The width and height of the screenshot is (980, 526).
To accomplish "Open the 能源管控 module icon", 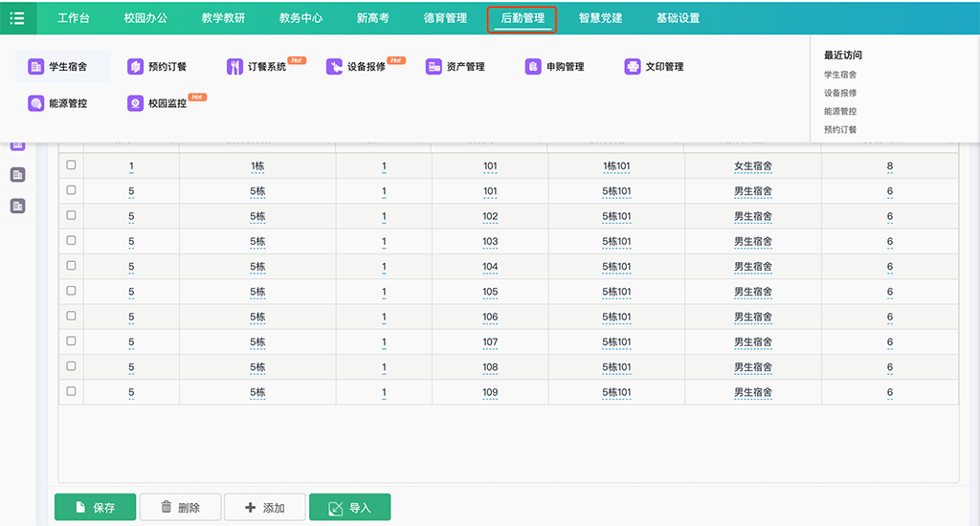I will pos(36,103).
